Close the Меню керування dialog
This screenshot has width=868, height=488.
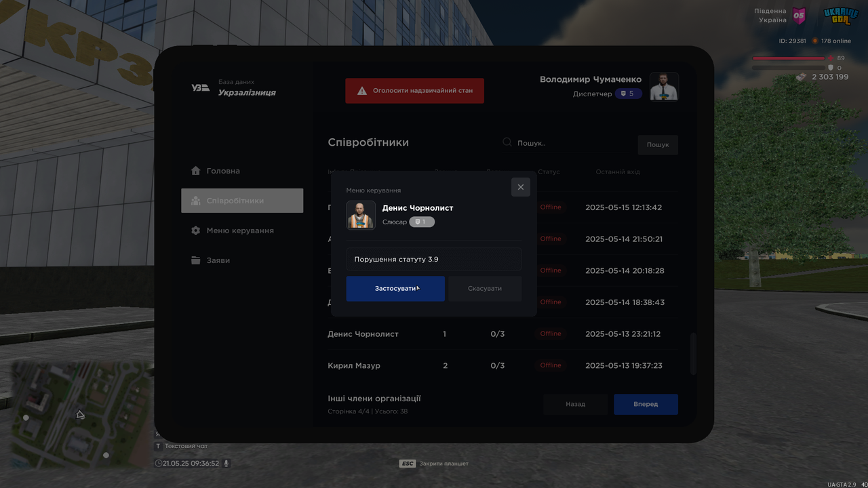pyautogui.click(x=521, y=187)
